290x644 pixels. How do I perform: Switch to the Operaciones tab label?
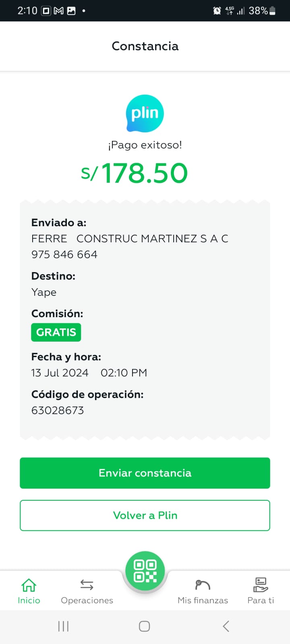[87, 600]
